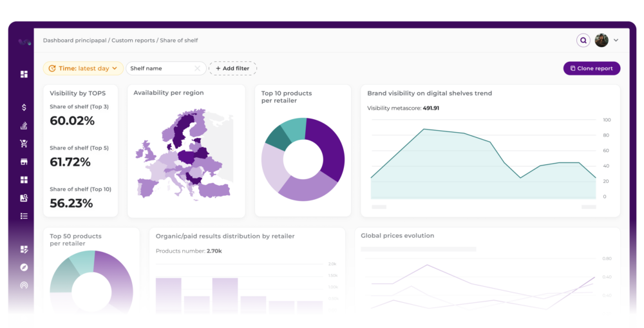Click the image search sidebar icon

(24, 198)
